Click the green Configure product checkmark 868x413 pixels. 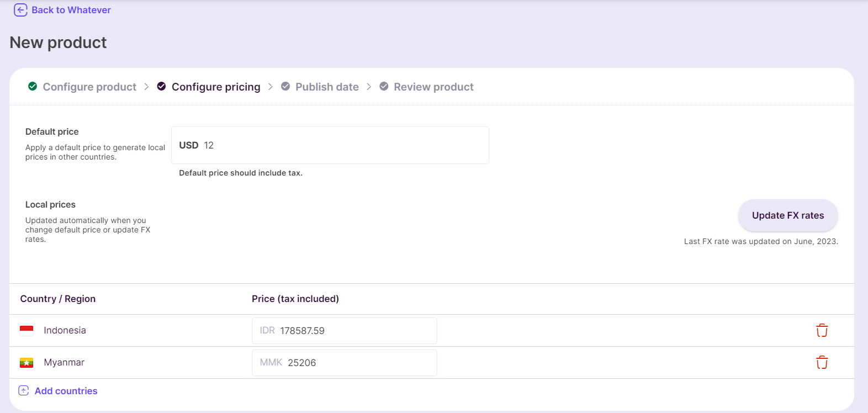[33, 86]
